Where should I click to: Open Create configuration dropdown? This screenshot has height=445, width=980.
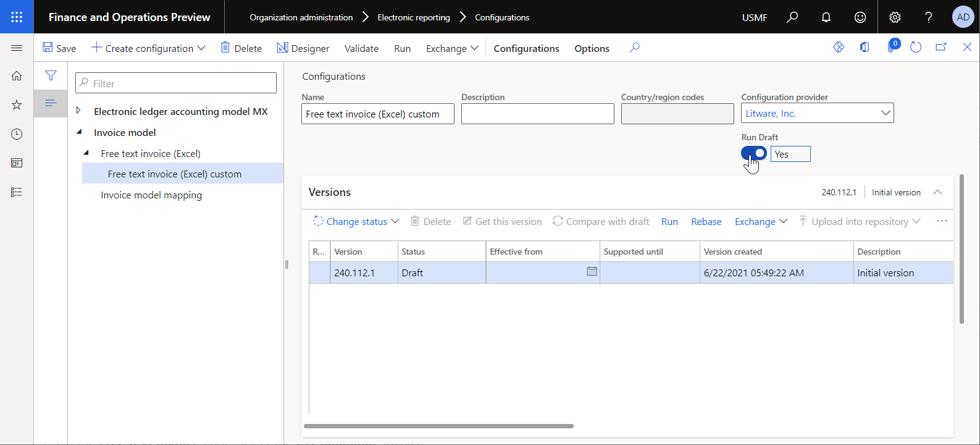(148, 48)
